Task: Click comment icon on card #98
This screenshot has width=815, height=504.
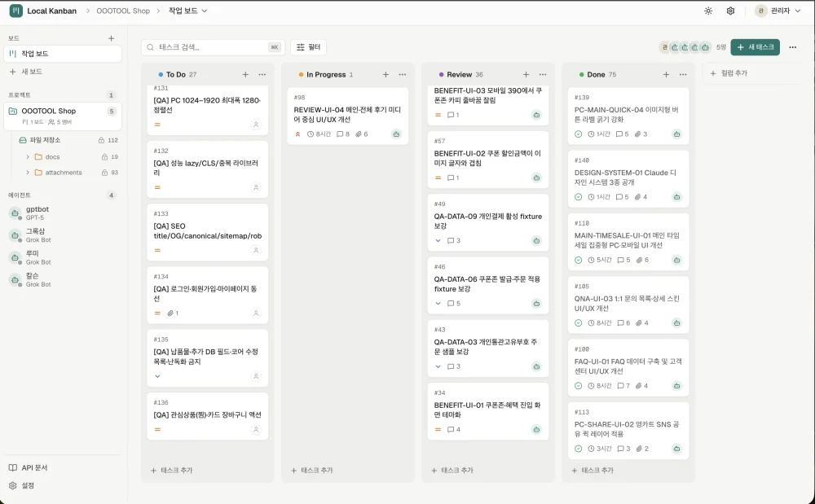Action: (340, 134)
